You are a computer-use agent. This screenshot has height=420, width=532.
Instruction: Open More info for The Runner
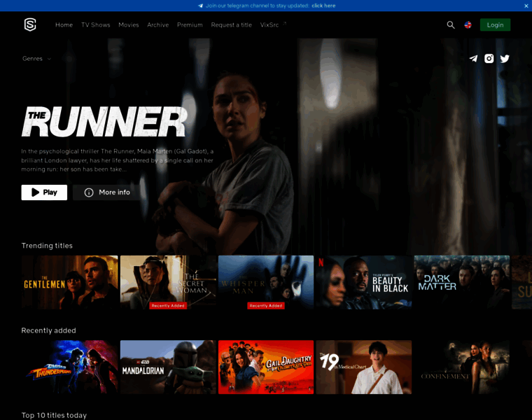coord(107,192)
